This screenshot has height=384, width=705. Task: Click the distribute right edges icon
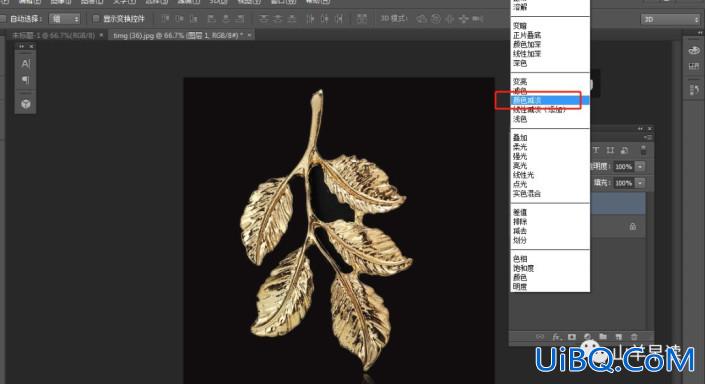pyautogui.click(x=339, y=19)
